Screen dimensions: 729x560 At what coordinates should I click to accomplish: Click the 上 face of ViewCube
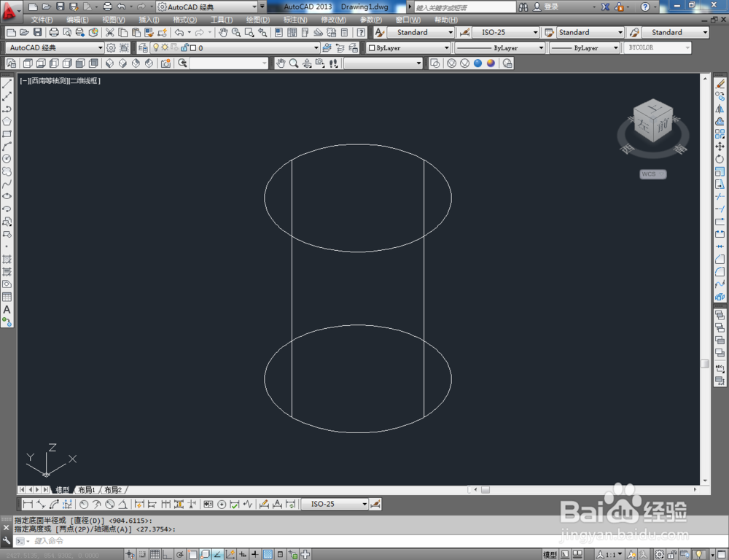655,107
